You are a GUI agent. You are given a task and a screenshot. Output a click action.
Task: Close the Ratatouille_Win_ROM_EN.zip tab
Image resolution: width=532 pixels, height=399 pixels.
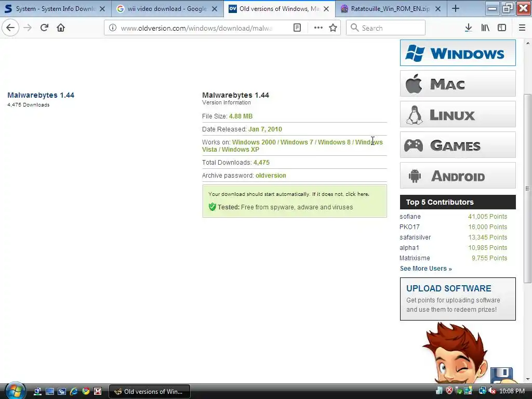point(438,9)
